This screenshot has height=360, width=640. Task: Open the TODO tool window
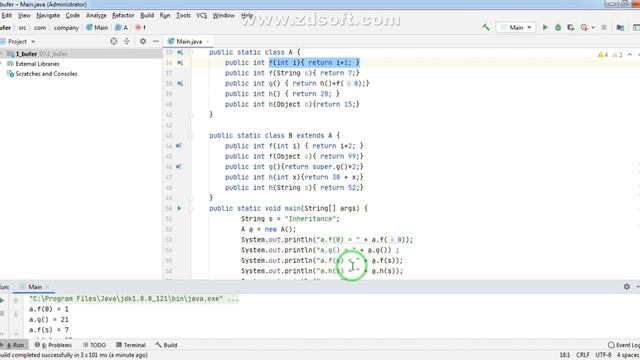(x=94, y=345)
